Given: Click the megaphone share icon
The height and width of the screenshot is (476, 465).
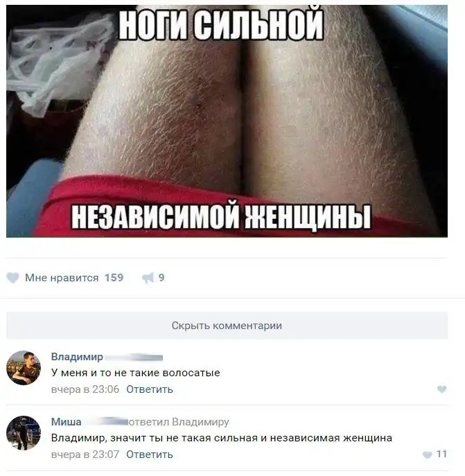Looking at the screenshot, I should pos(148,278).
